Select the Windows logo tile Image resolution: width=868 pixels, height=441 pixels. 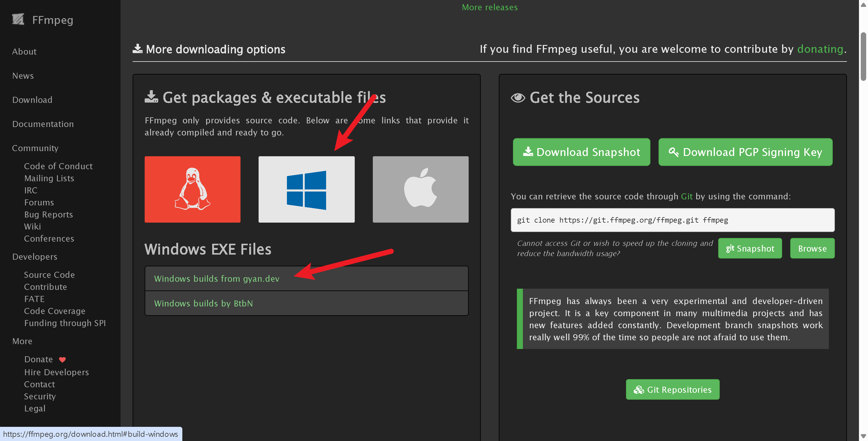pyautogui.click(x=306, y=189)
